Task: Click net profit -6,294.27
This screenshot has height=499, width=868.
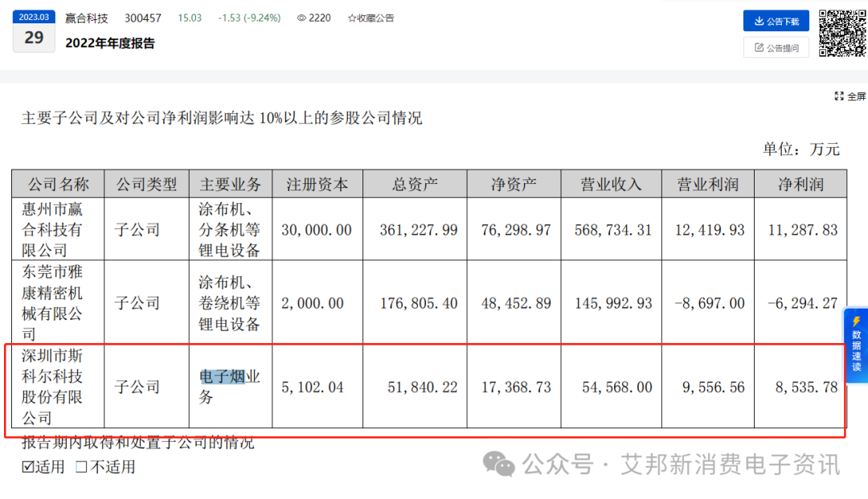Action: pyautogui.click(x=803, y=303)
